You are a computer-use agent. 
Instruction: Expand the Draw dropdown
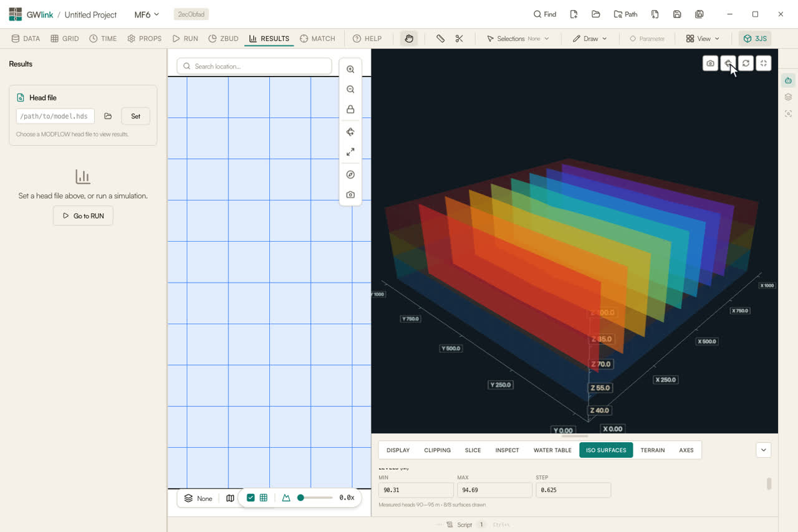590,39
